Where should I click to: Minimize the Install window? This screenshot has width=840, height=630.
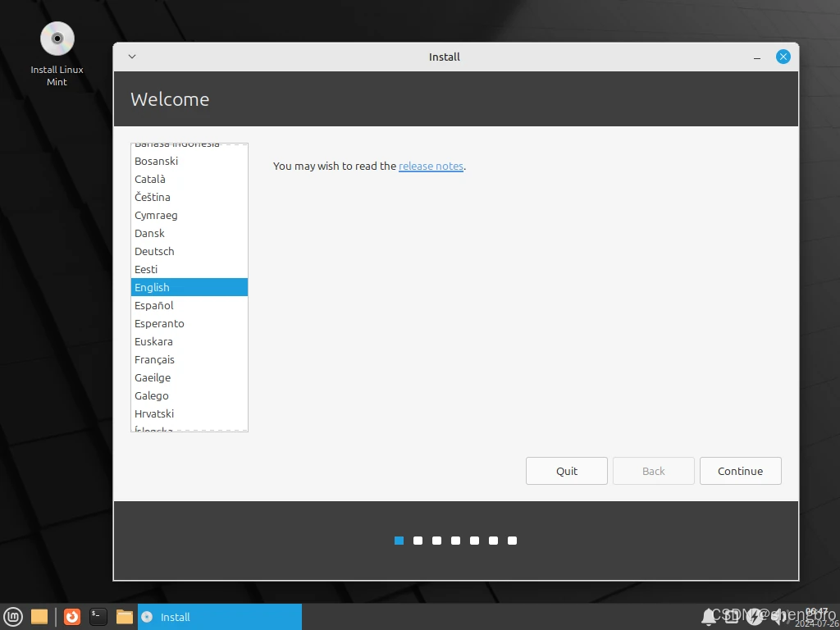tap(757, 57)
